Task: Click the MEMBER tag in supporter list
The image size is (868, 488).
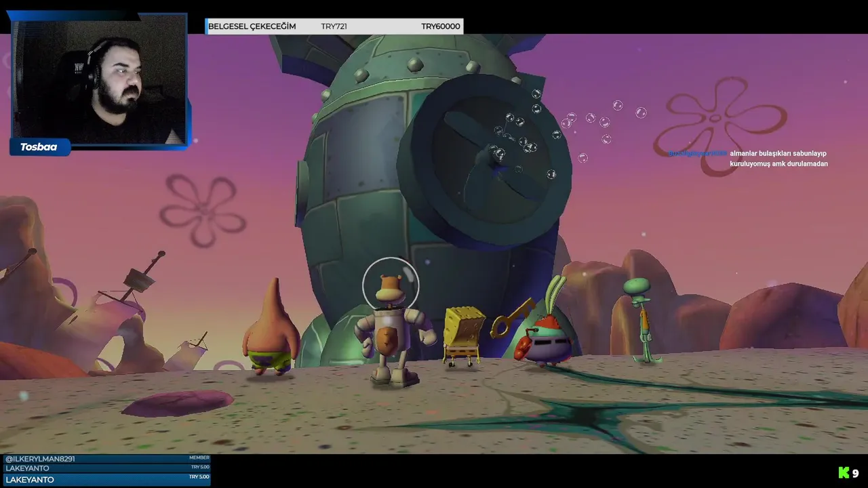Action: (x=199, y=457)
